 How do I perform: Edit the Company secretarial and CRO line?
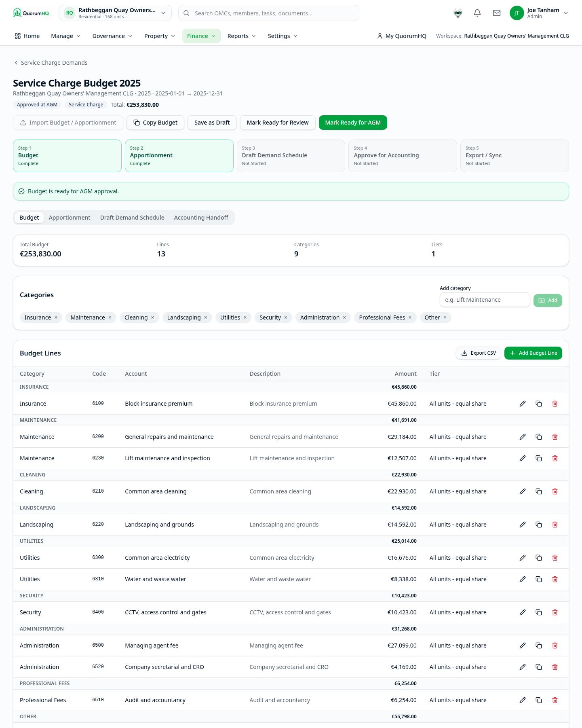(x=523, y=667)
